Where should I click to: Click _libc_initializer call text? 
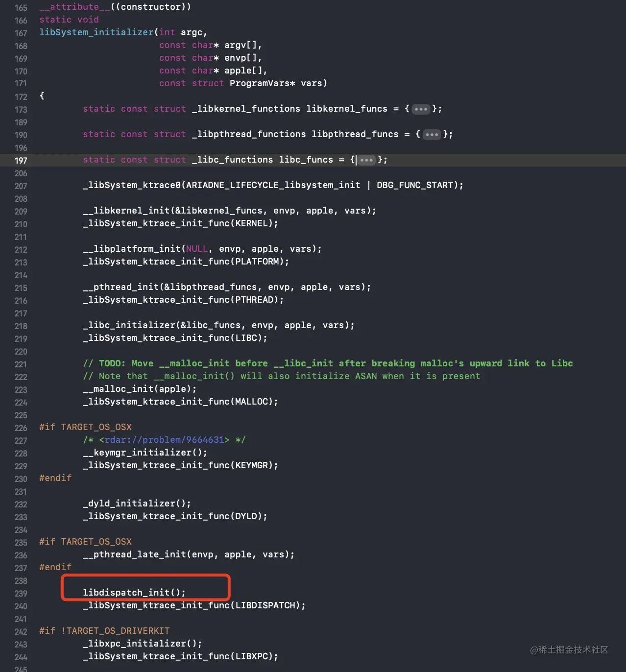coord(218,325)
